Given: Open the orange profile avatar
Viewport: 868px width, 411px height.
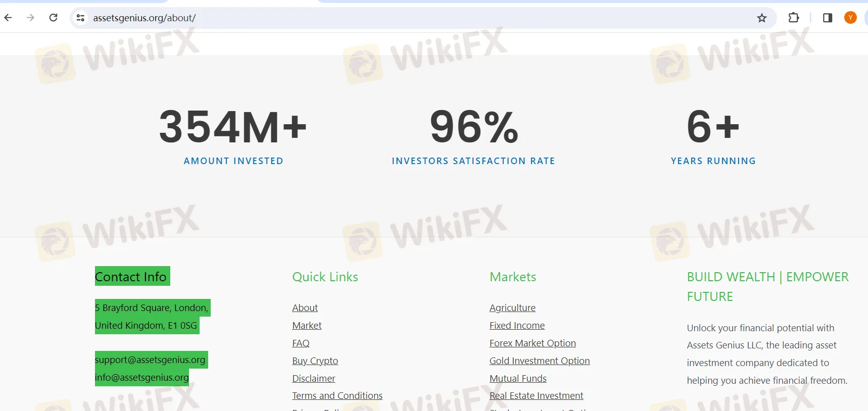Looking at the screenshot, I should tap(851, 18).
